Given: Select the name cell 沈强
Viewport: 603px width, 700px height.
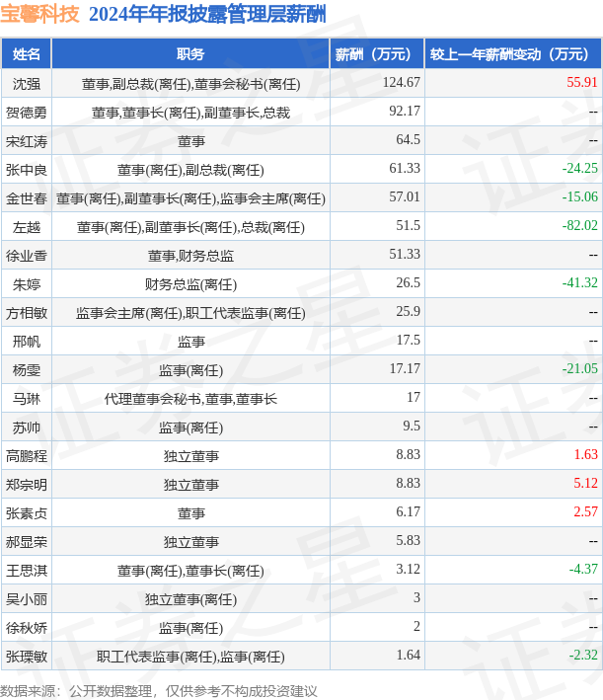Looking at the screenshot, I should pyautogui.click(x=27, y=84).
